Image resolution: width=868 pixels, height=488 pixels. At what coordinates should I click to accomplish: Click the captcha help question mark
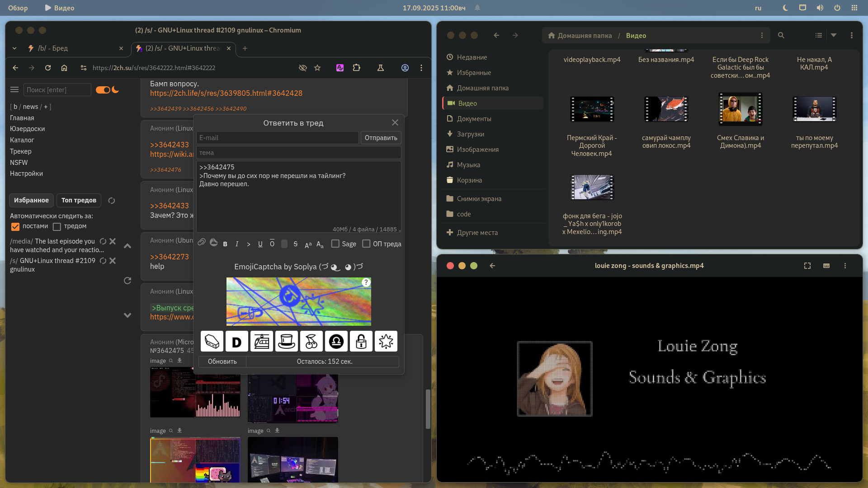(x=366, y=282)
